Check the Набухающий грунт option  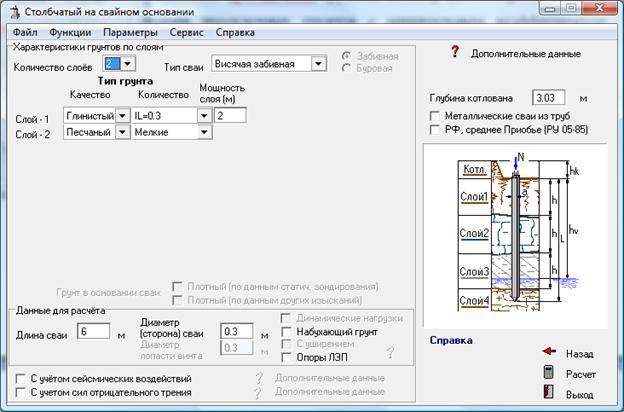[289, 331]
